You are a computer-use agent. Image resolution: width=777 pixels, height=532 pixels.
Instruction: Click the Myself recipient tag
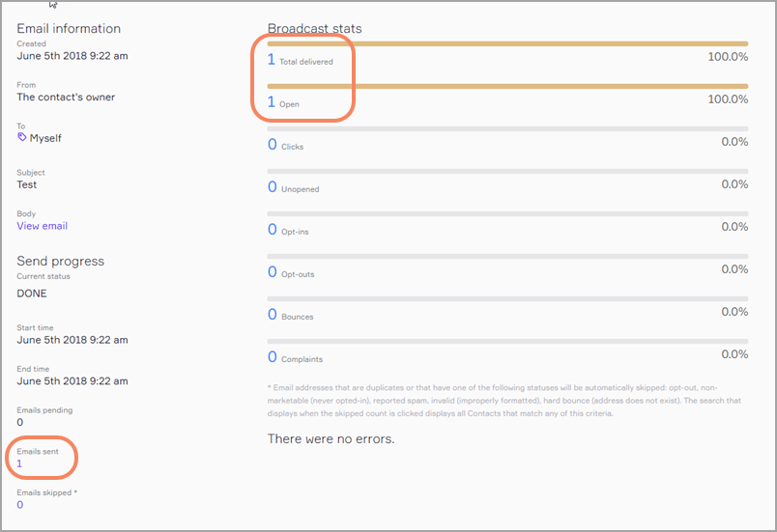pyautogui.click(x=45, y=138)
